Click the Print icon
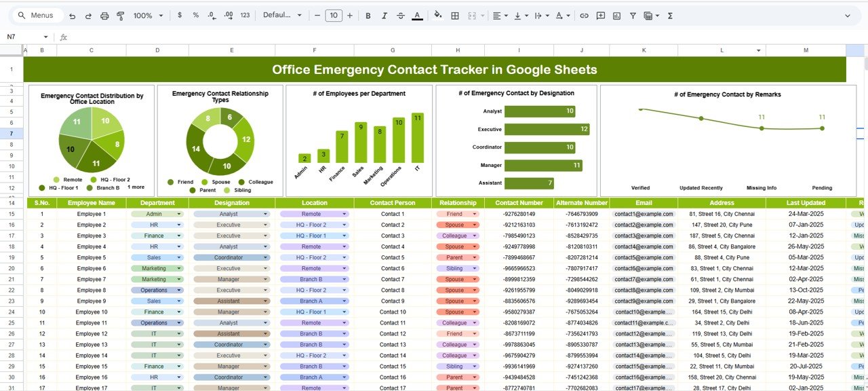Image resolution: width=868 pixels, height=391 pixels. (x=105, y=15)
